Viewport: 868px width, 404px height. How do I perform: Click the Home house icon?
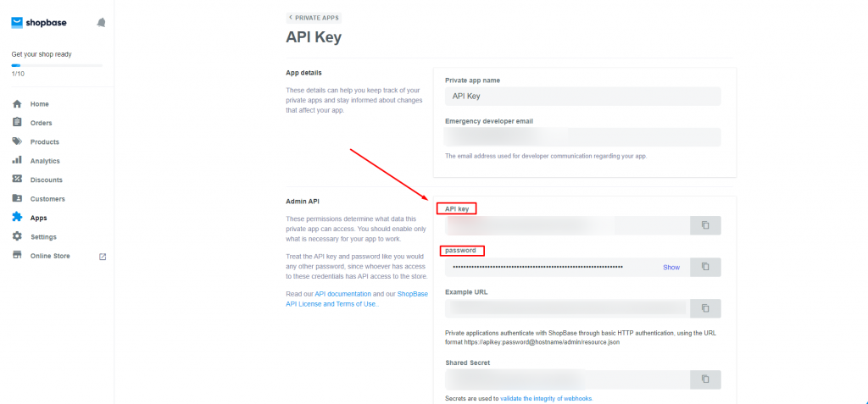coord(17,104)
